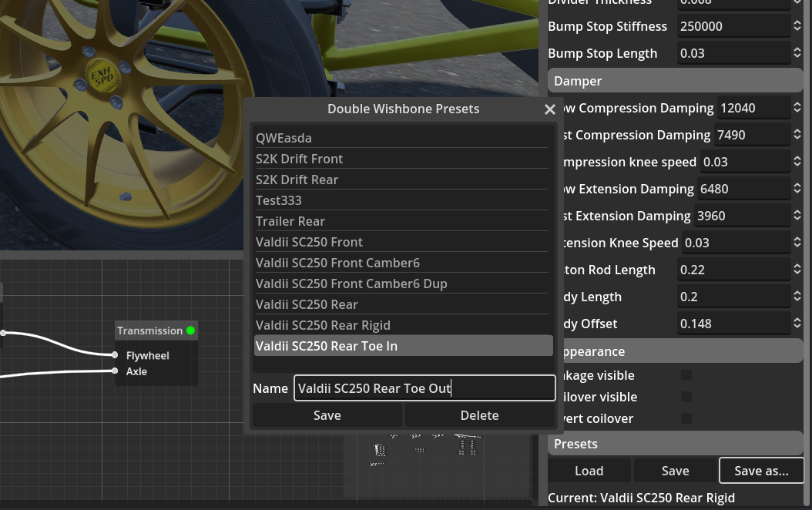The image size is (812, 510).
Task: Click the Body Offset value 0.148
Action: [733, 324]
